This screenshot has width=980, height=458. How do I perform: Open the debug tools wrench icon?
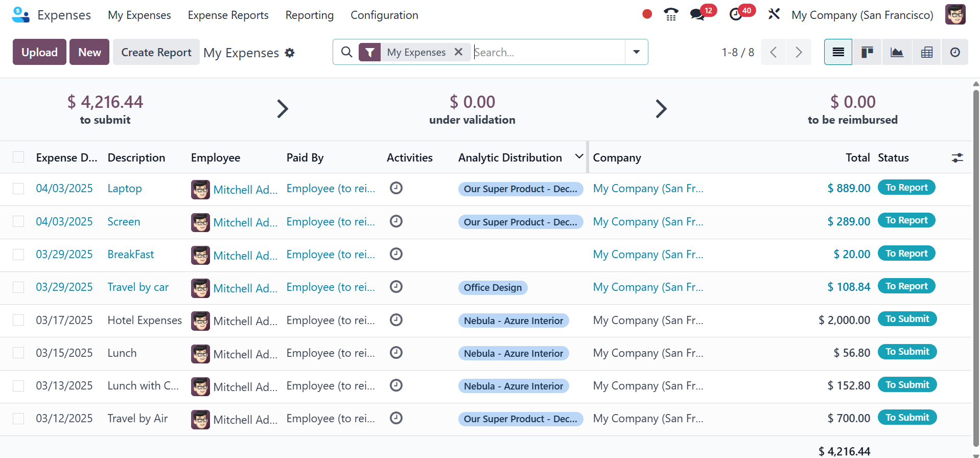tap(774, 14)
